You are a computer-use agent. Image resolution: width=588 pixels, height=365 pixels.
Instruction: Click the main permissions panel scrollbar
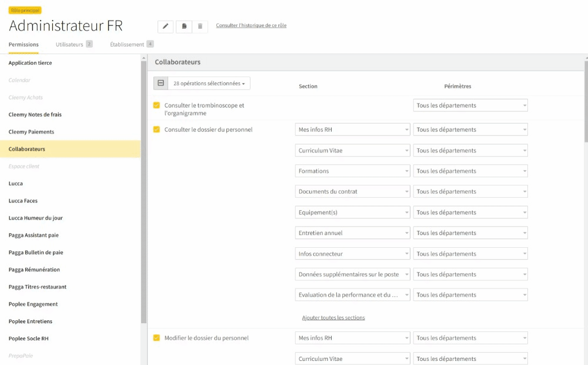tap(586, 101)
